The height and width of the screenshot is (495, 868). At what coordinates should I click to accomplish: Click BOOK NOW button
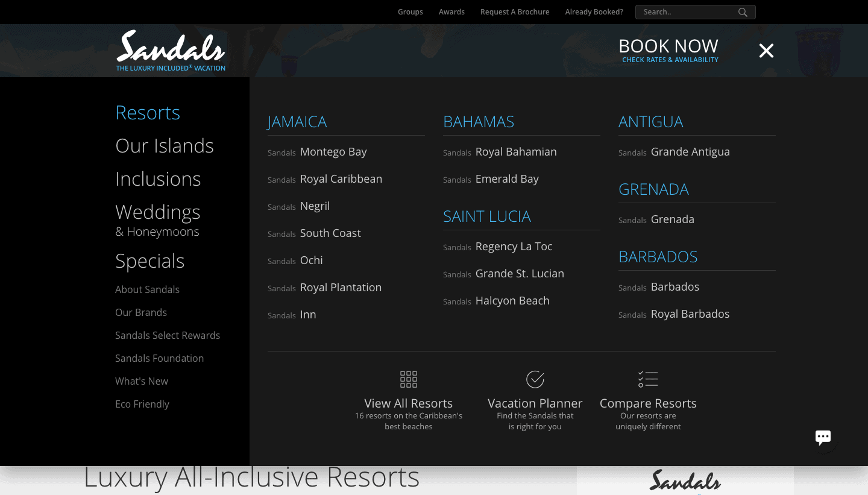668,51
